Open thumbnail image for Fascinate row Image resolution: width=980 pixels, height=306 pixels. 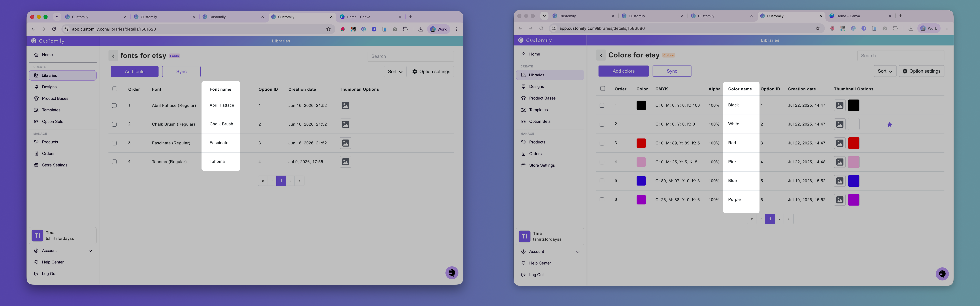pos(345,143)
